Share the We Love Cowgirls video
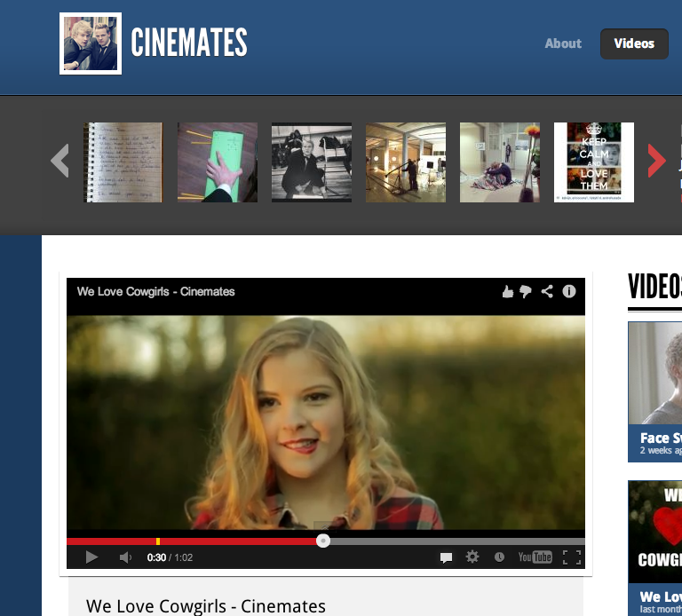 (x=547, y=291)
